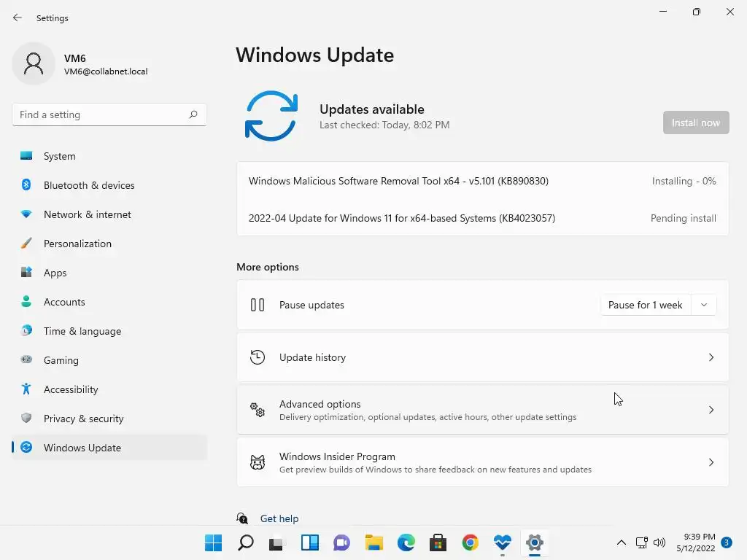Image resolution: width=747 pixels, height=560 pixels.
Task: Go back using the Settings back arrow
Action: pos(18,17)
